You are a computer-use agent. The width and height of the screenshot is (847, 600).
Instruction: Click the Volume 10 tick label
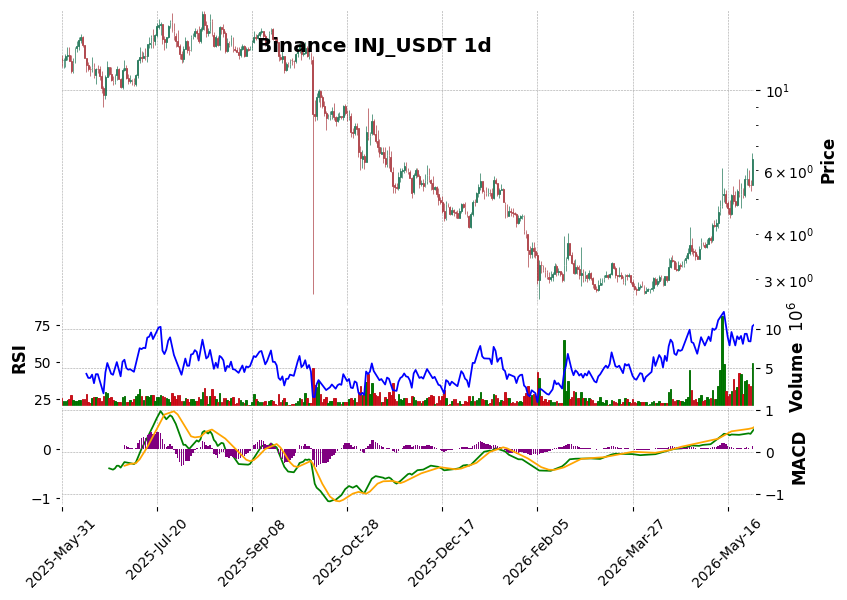[x=774, y=330]
